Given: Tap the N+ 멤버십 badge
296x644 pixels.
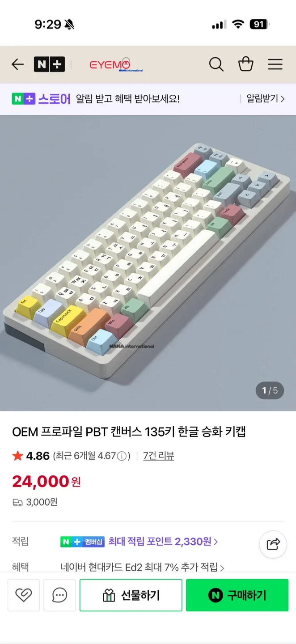Looking at the screenshot, I should point(83,542).
